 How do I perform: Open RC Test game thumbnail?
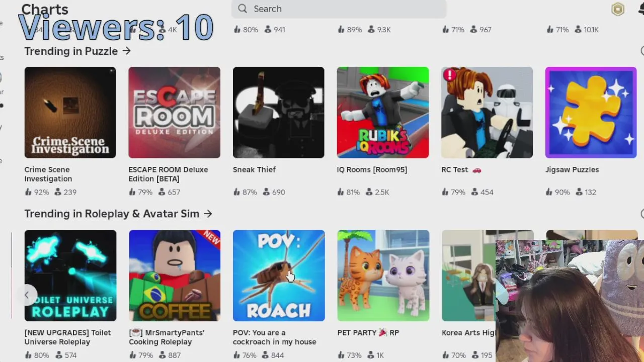(x=487, y=113)
